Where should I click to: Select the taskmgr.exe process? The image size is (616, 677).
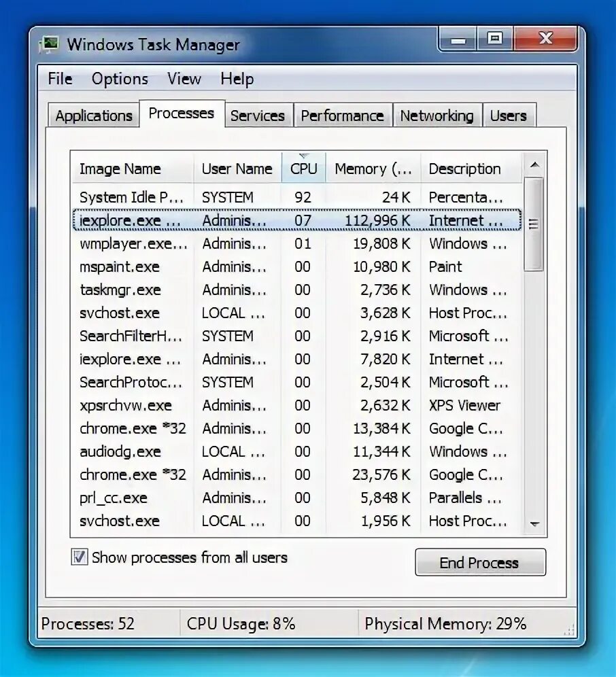296,290
